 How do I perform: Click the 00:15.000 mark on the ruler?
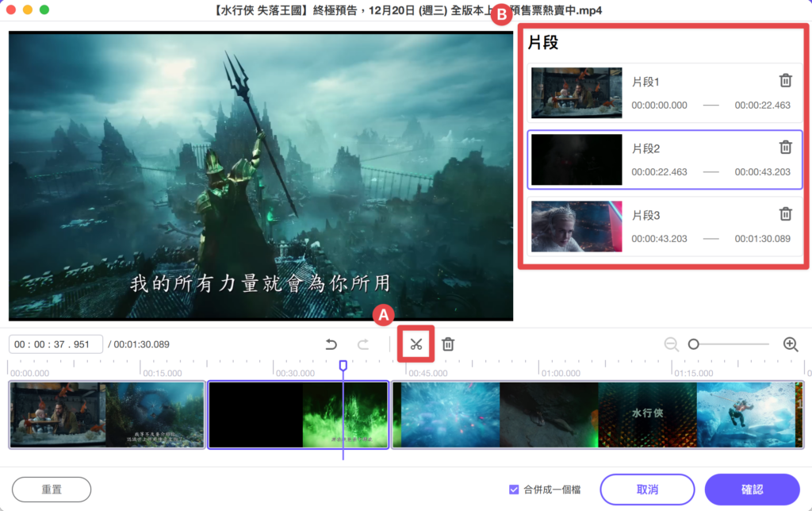tap(162, 373)
